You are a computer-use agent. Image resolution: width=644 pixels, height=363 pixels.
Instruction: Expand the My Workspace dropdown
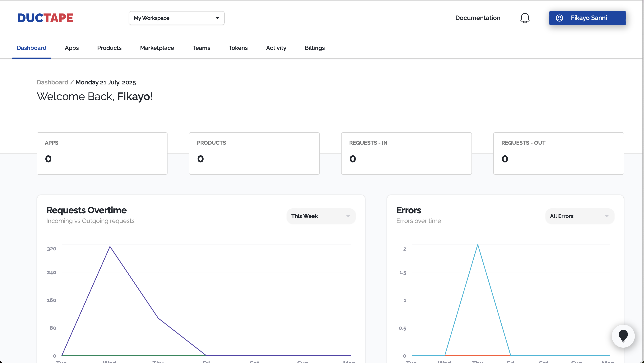pyautogui.click(x=177, y=18)
